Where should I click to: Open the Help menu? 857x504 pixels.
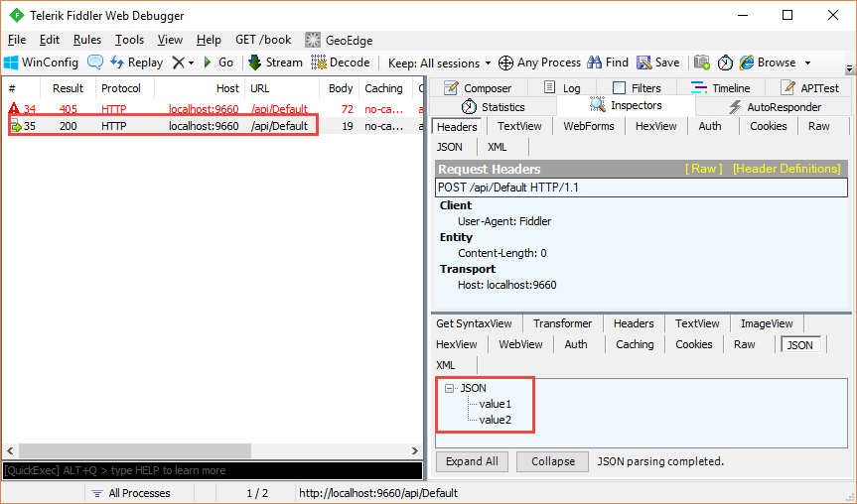[x=209, y=40]
